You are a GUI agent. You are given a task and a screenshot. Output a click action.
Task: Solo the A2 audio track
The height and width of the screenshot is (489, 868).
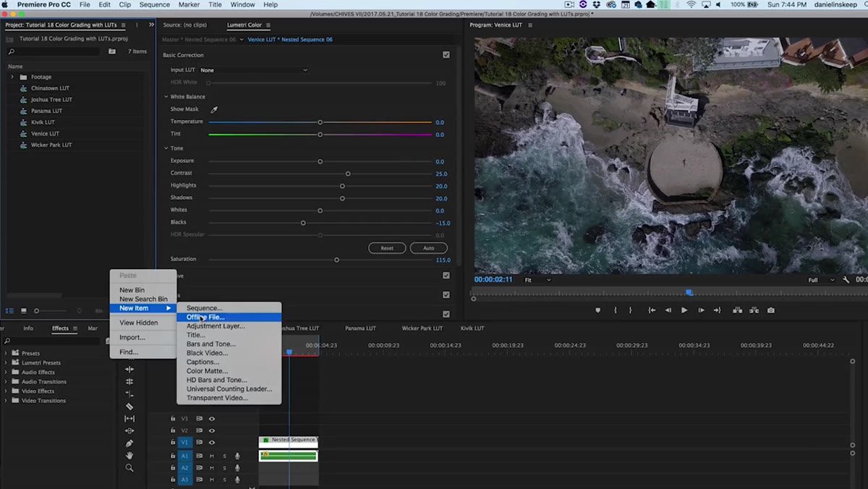[224, 467]
